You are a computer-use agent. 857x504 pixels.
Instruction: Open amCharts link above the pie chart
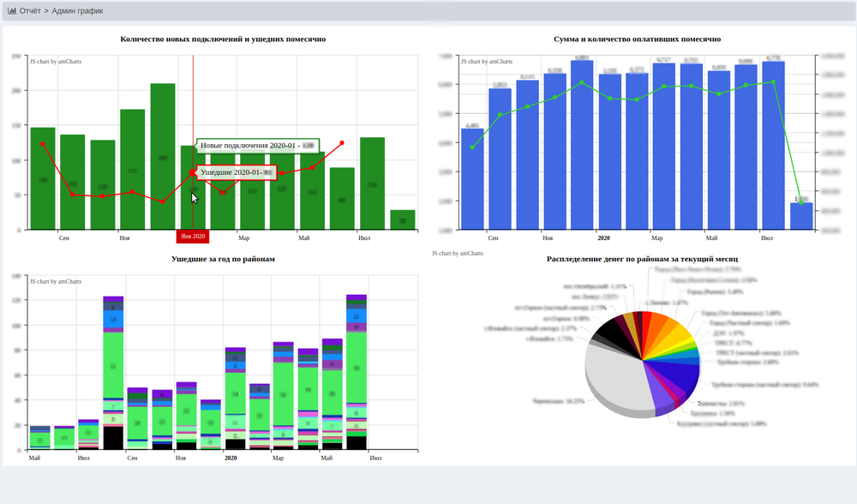[x=458, y=254]
